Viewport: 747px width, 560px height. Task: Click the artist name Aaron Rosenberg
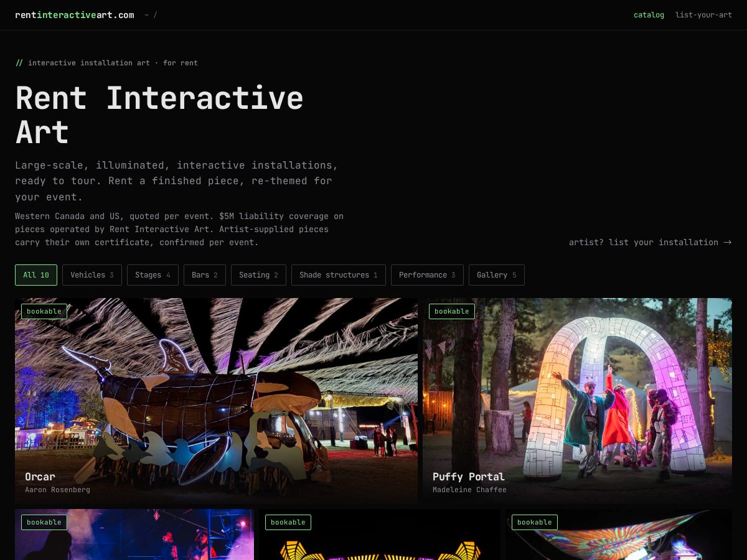57,490
